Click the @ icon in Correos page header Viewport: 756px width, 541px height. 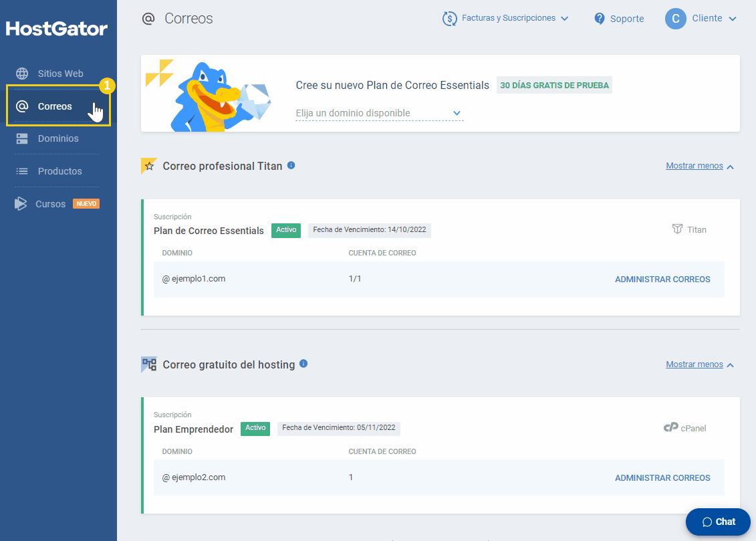(x=148, y=18)
